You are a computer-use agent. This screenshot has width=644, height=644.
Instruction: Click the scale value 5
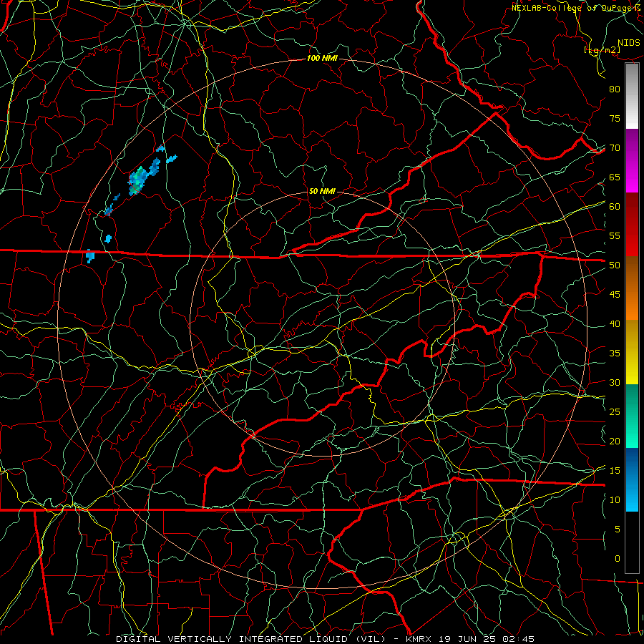[x=618, y=530]
